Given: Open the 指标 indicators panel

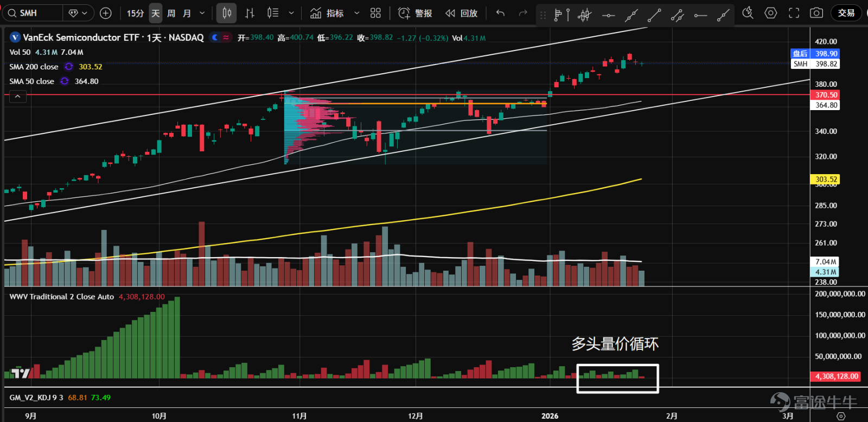Looking at the screenshot, I should click(327, 13).
